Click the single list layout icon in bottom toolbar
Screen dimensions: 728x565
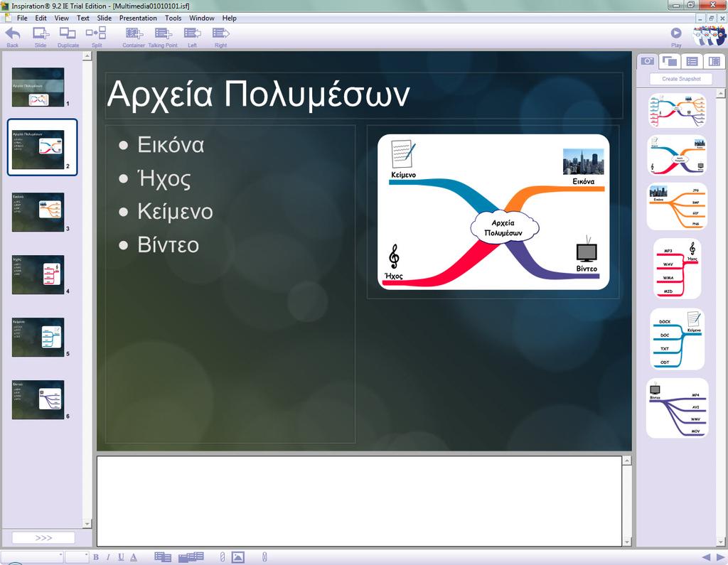tap(163, 557)
